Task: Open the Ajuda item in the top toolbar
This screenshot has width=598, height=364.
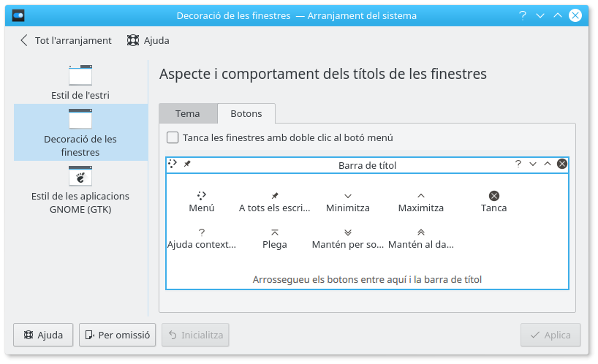Action: click(148, 40)
